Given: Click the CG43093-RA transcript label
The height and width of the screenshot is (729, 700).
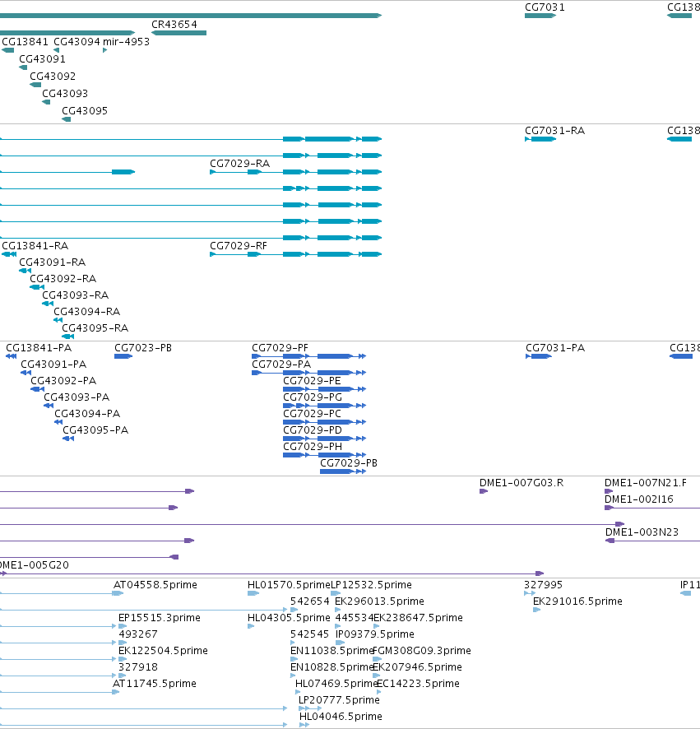Looking at the screenshot, I should pyautogui.click(x=76, y=295).
